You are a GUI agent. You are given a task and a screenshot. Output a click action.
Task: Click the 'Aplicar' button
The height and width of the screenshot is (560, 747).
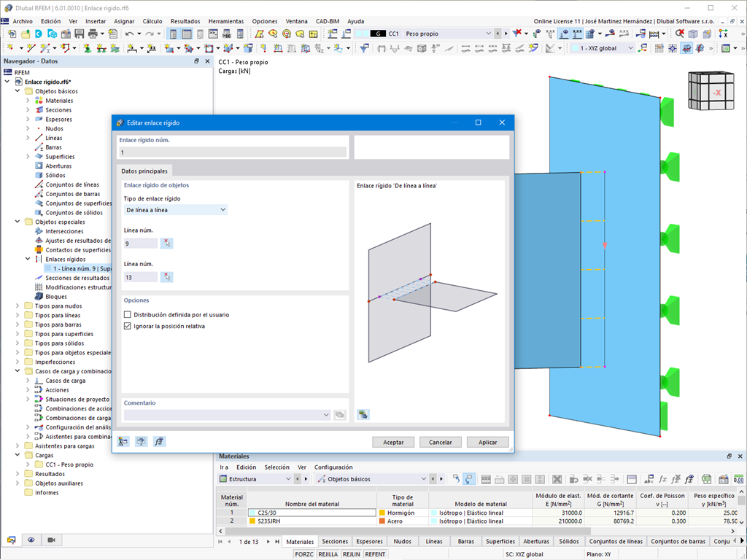487,443
